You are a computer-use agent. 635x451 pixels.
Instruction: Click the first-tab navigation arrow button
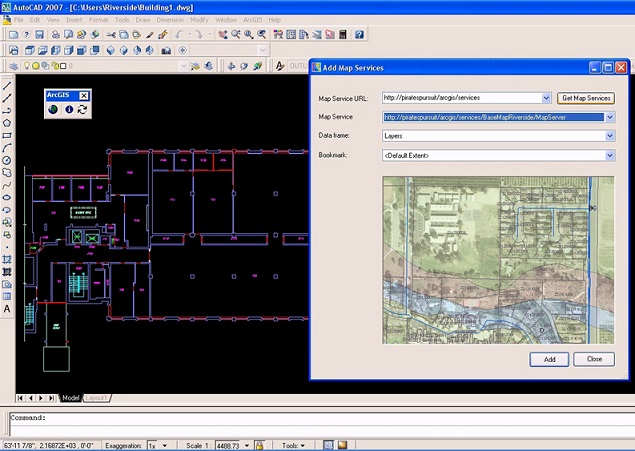pos(20,398)
